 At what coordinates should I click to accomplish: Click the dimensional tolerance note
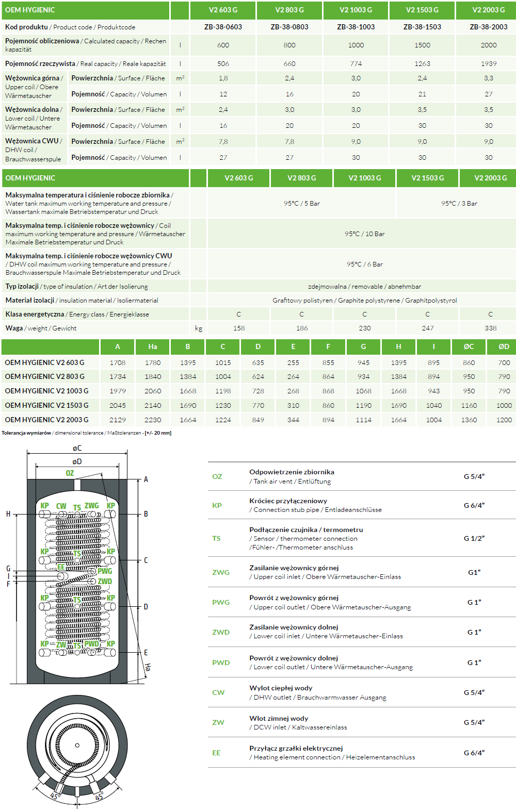(86, 433)
